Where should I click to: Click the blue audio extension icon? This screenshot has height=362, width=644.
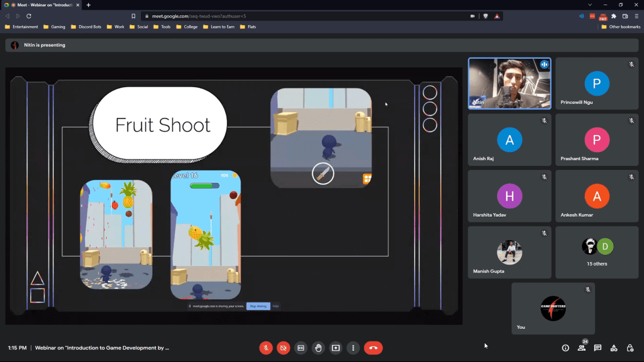point(582,16)
